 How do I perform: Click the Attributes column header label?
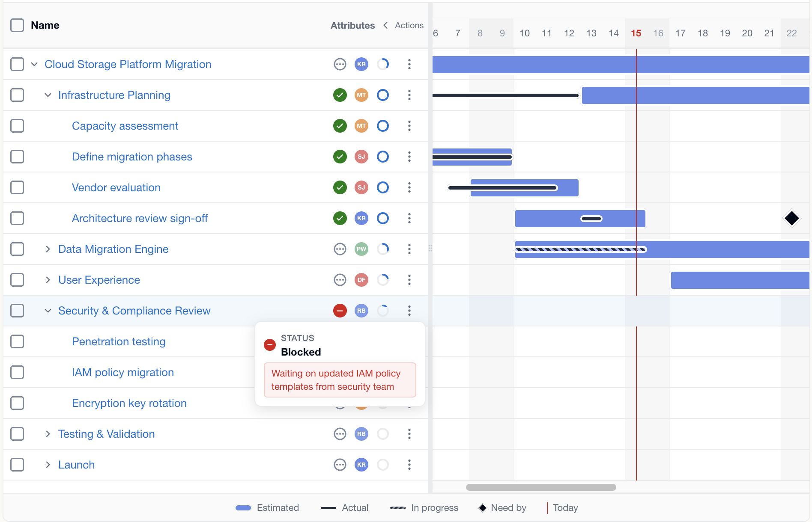click(352, 25)
